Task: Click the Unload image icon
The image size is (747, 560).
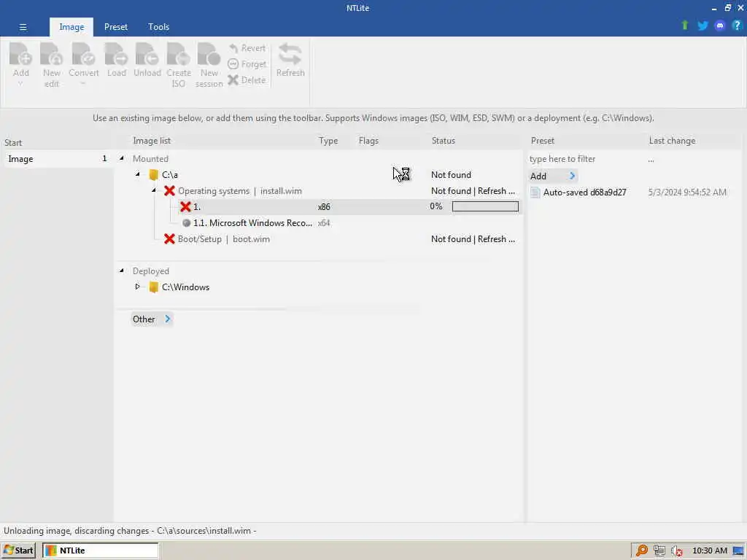Action: click(147, 54)
